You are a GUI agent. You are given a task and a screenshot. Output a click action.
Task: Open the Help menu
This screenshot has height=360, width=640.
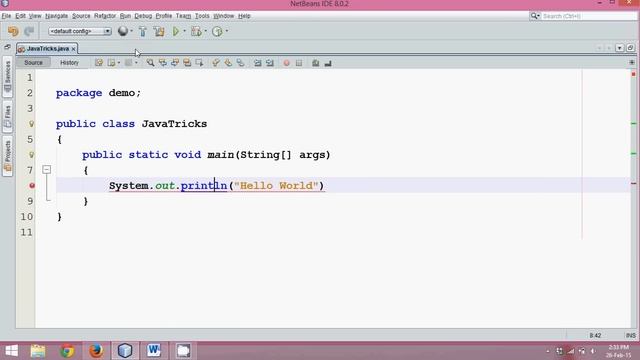(244, 16)
